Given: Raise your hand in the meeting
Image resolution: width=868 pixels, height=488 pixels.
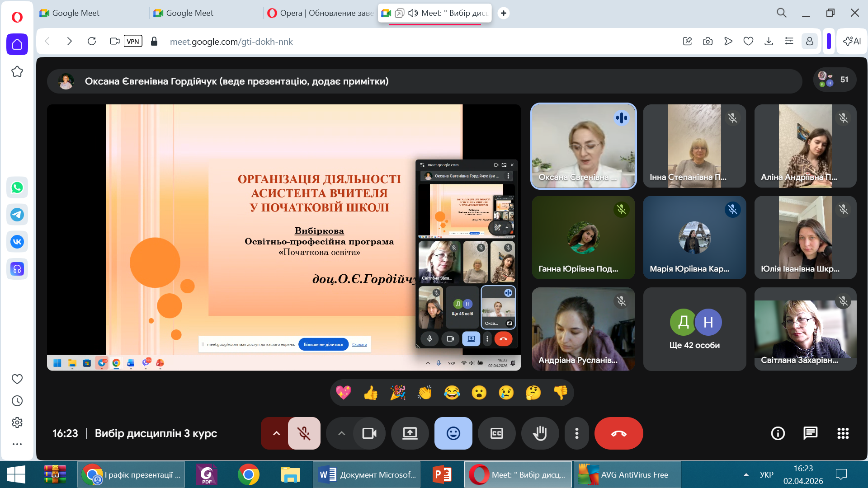Looking at the screenshot, I should pos(540,433).
